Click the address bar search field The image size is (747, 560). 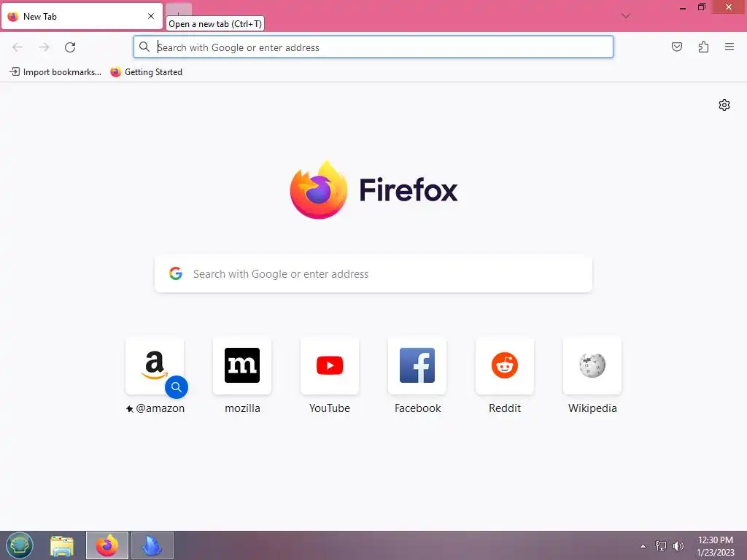tap(373, 47)
